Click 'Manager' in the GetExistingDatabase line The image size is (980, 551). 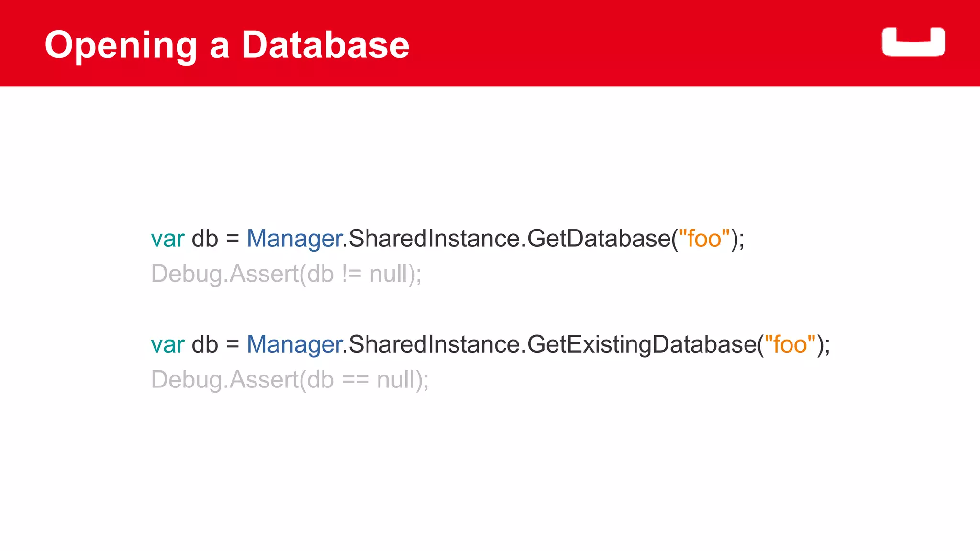(294, 344)
